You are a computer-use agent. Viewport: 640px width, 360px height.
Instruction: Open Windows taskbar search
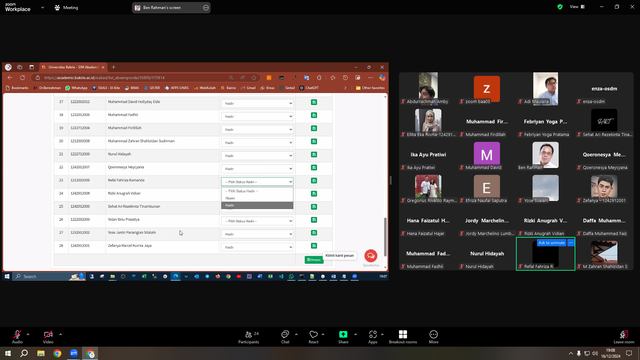point(24,353)
